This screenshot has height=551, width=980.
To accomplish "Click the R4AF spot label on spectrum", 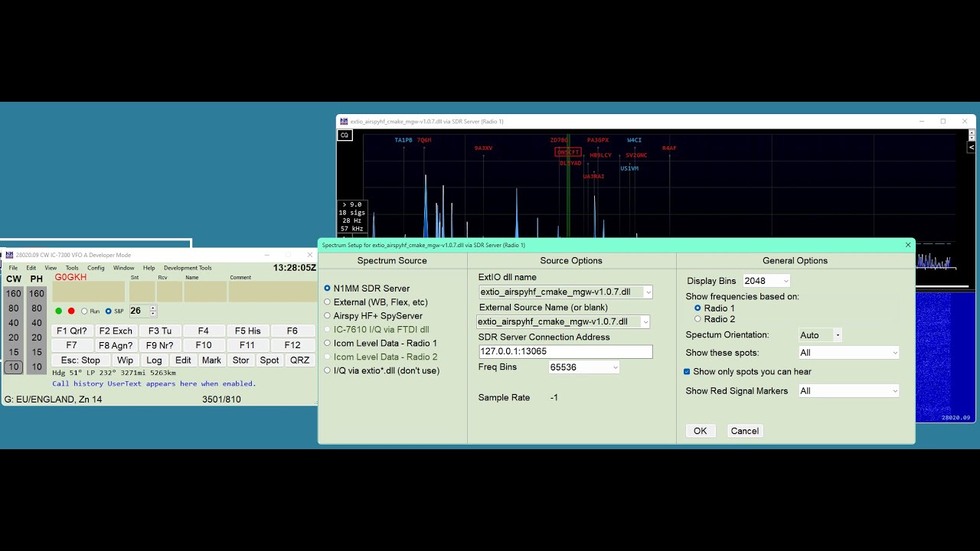I will click(669, 148).
